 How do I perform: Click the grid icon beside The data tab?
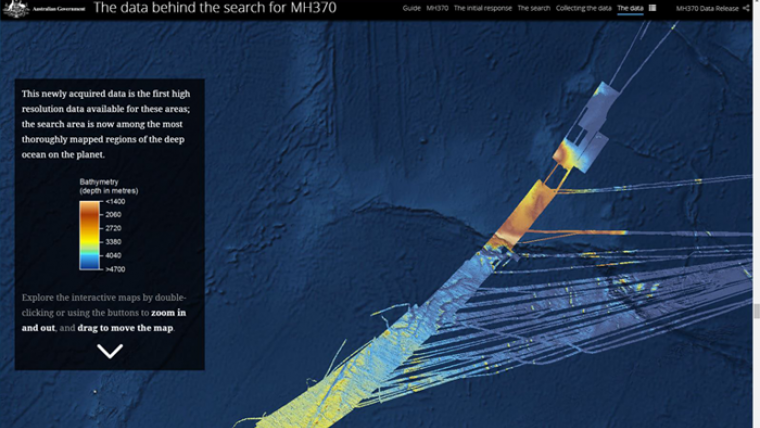[x=652, y=8]
